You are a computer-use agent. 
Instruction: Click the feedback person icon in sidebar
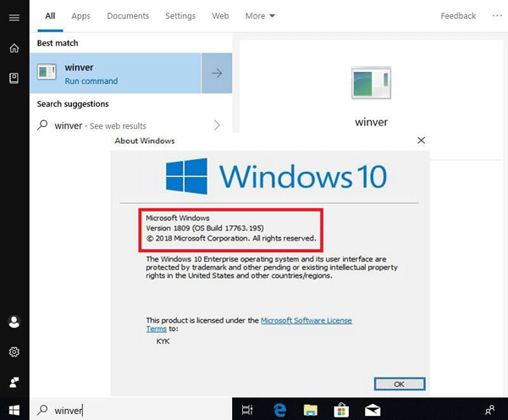coord(14,382)
